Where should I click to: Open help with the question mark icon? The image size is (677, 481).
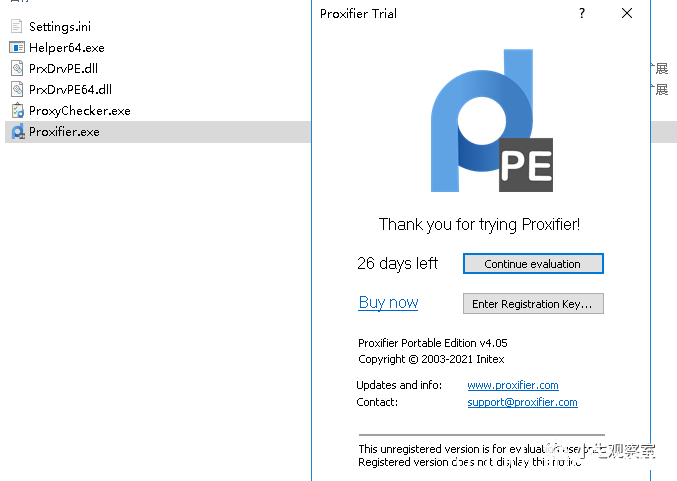[582, 13]
